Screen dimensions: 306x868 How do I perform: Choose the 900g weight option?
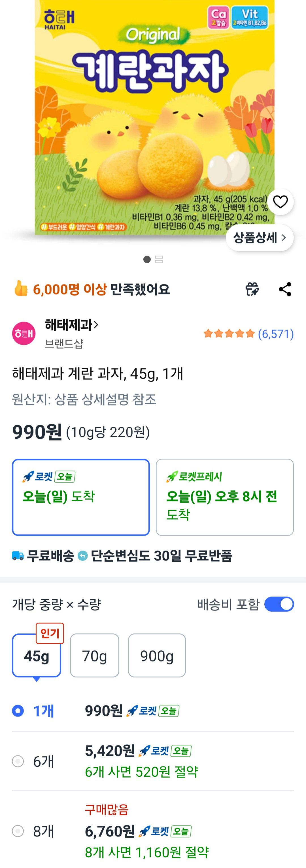[157, 656]
